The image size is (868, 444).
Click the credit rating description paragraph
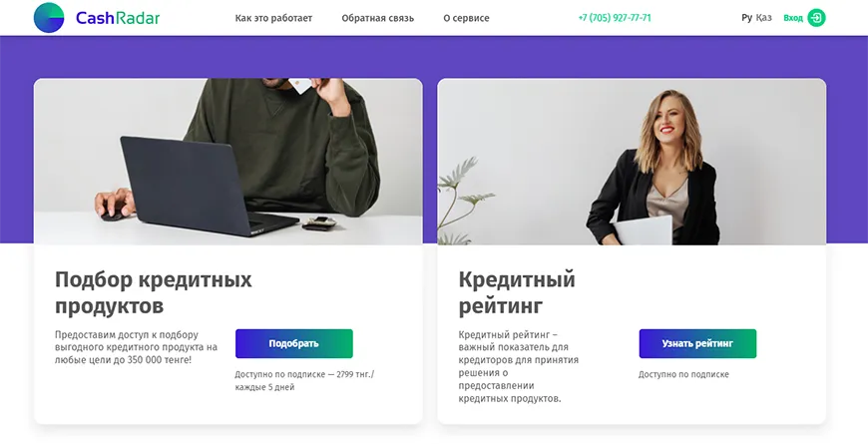(x=519, y=366)
